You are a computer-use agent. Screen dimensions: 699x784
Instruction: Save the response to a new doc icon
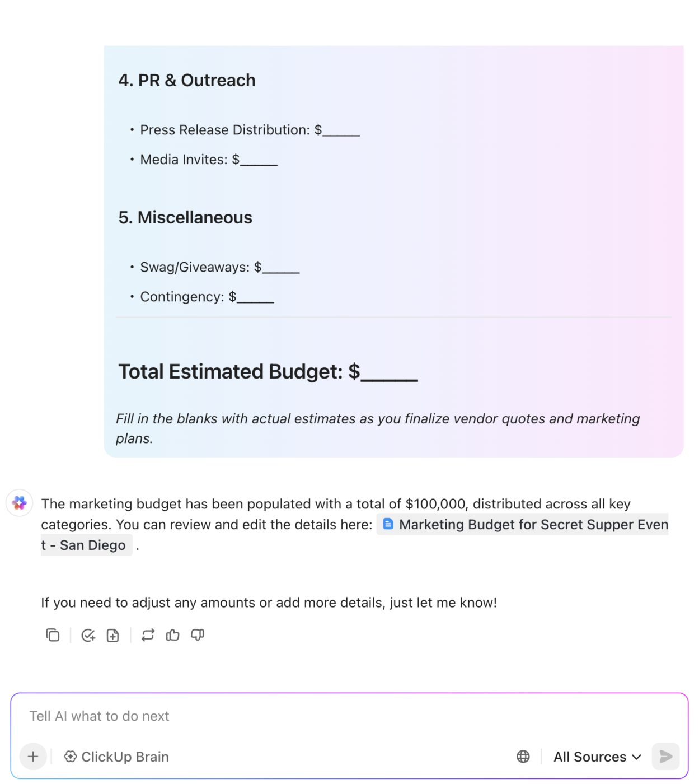pos(113,635)
